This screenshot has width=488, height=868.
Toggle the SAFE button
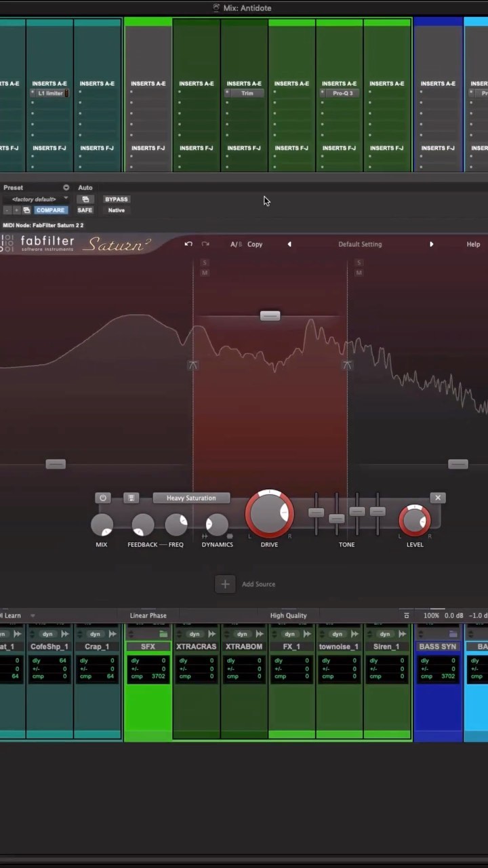point(85,210)
